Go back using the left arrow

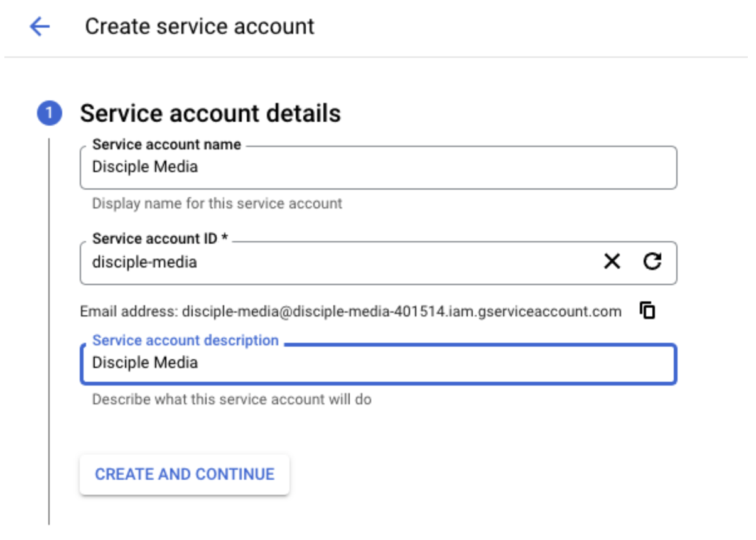39,26
